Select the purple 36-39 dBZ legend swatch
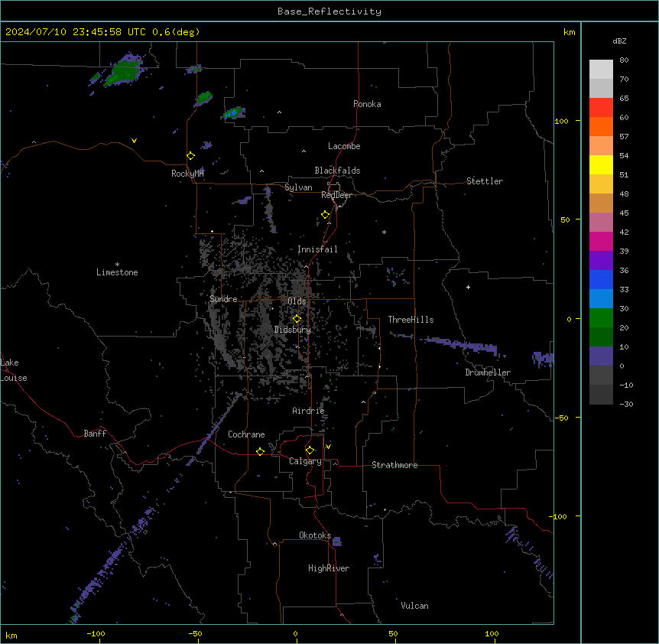This screenshot has width=659, height=644. [601, 261]
